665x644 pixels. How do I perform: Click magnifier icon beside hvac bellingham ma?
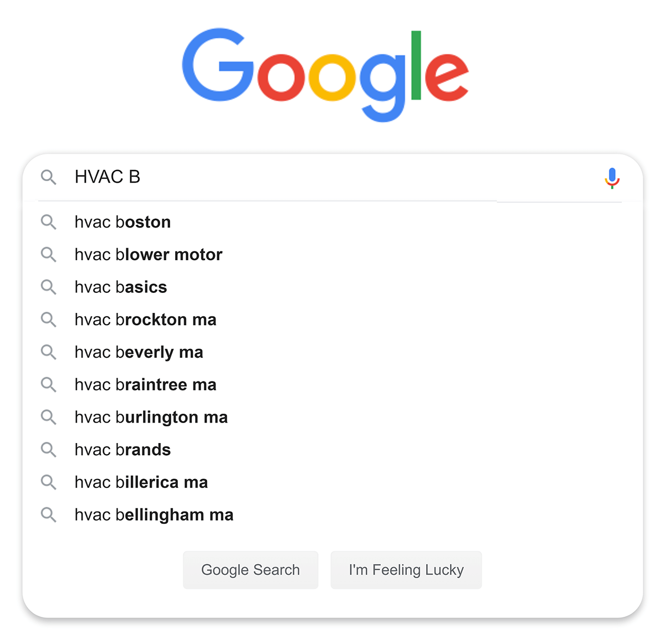[49, 515]
